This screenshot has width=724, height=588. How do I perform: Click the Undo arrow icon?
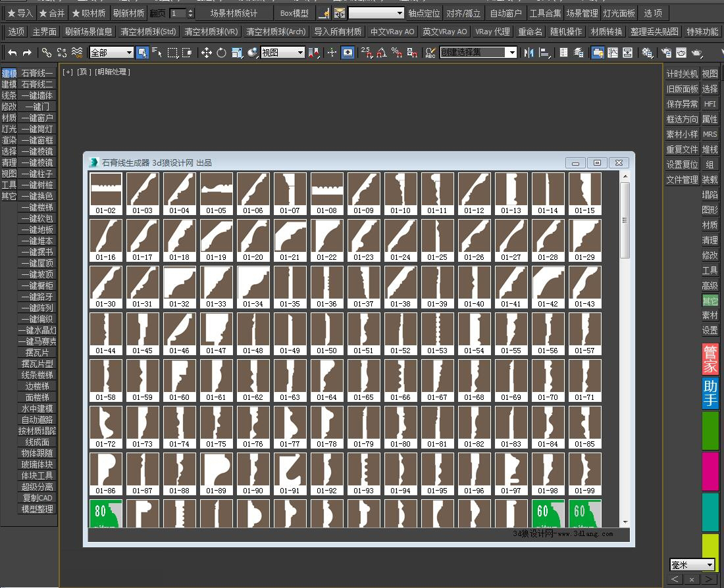pyautogui.click(x=13, y=53)
